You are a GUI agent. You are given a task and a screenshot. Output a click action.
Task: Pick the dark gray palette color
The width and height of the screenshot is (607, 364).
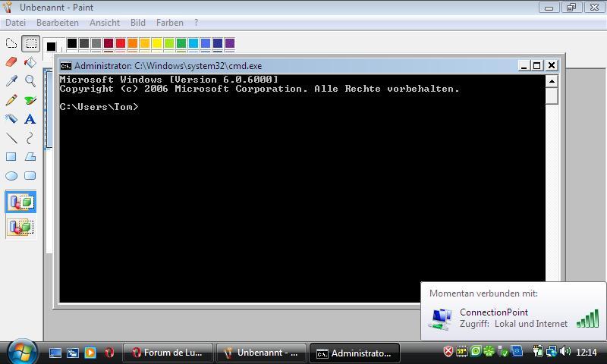click(x=84, y=43)
